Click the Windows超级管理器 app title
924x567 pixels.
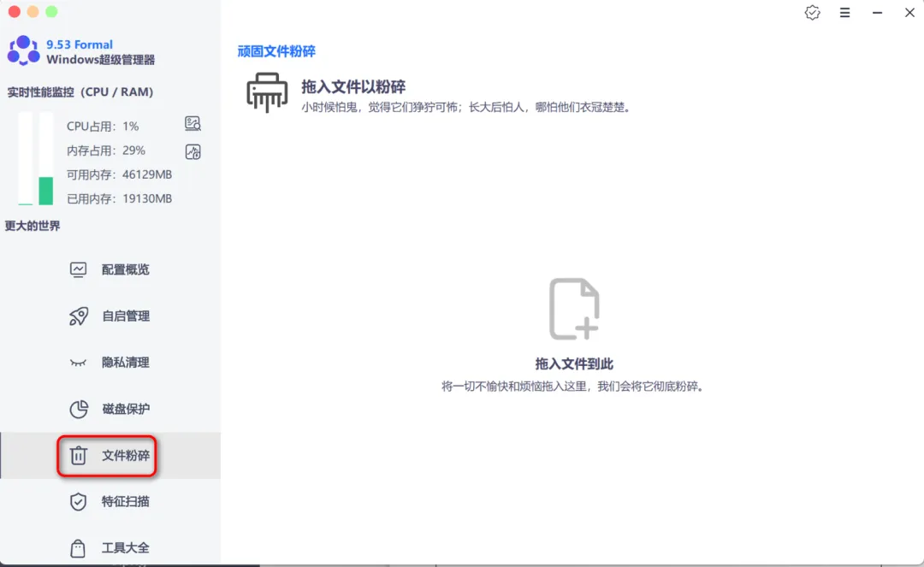(101, 60)
